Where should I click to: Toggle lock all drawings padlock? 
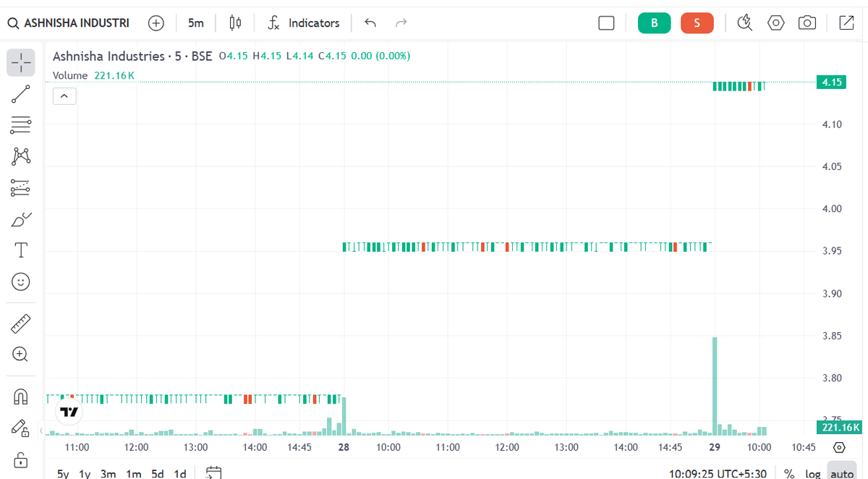click(21, 459)
